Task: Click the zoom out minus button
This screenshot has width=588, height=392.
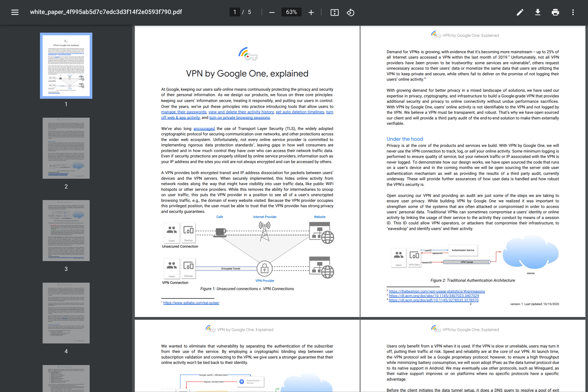Action: (x=272, y=12)
